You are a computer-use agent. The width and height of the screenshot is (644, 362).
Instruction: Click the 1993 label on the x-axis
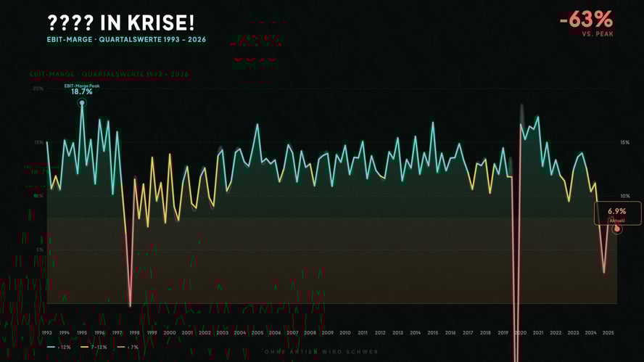click(x=46, y=333)
